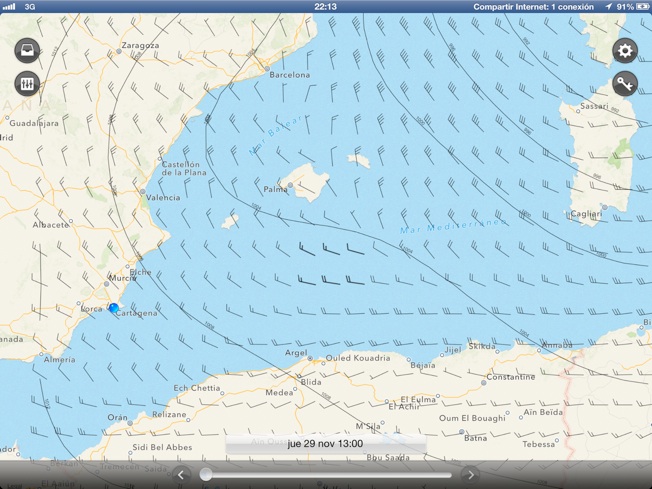The height and width of the screenshot is (489, 652).
Task: Tap the blue current location dot near Cartagena
Action: click(x=114, y=308)
